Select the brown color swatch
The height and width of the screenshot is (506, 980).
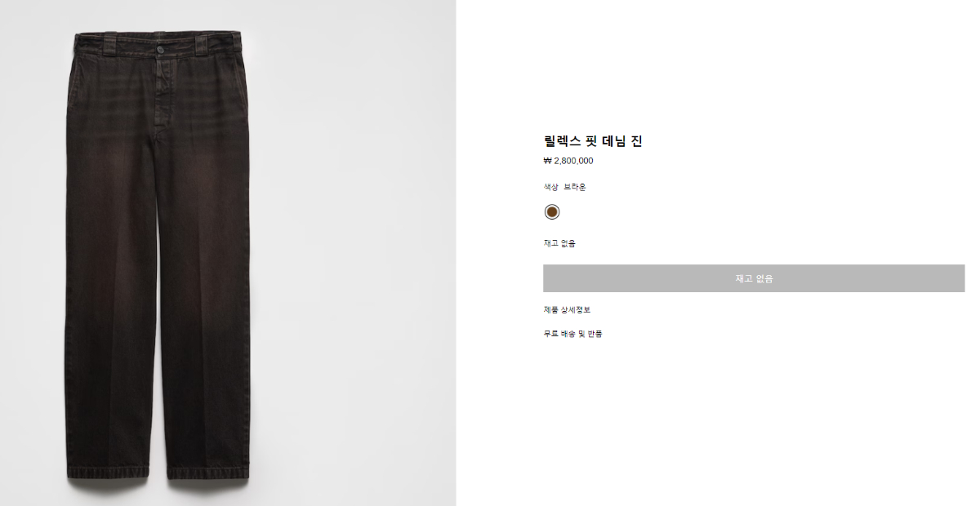552,212
